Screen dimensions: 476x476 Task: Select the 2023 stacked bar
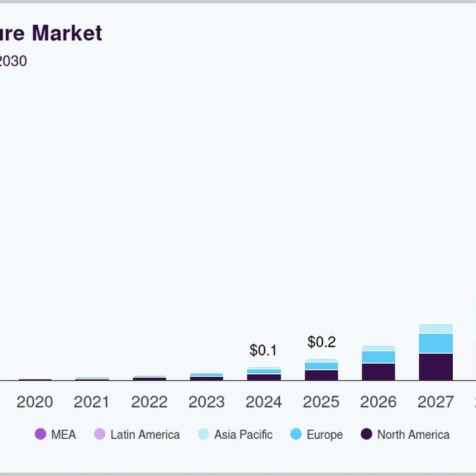(206, 377)
